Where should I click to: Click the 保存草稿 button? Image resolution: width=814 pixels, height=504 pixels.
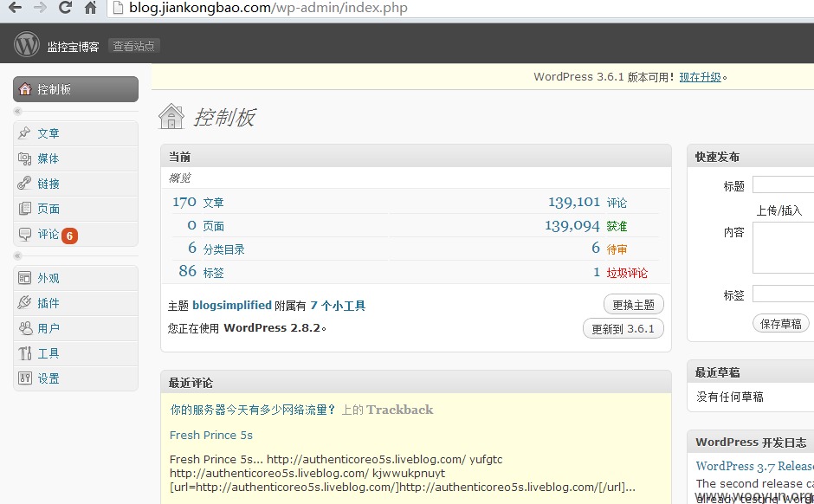coord(781,324)
